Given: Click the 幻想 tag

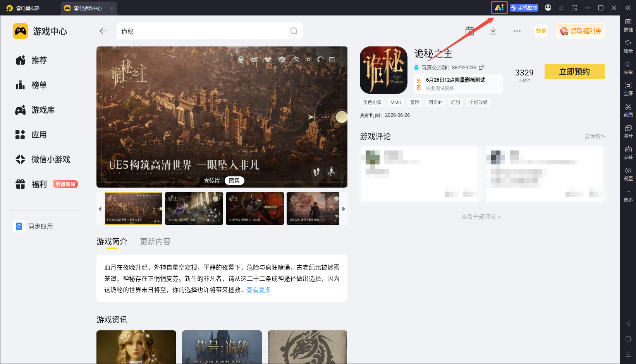Looking at the screenshot, I should pos(456,102).
